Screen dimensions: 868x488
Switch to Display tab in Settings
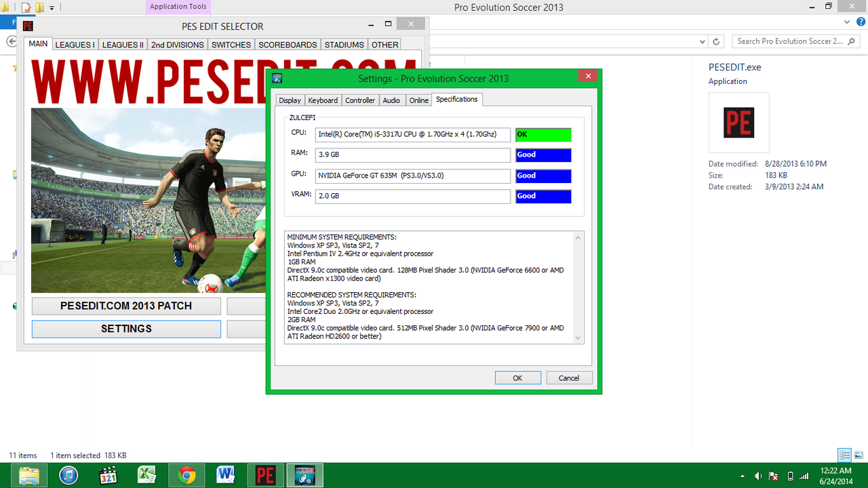coord(290,100)
